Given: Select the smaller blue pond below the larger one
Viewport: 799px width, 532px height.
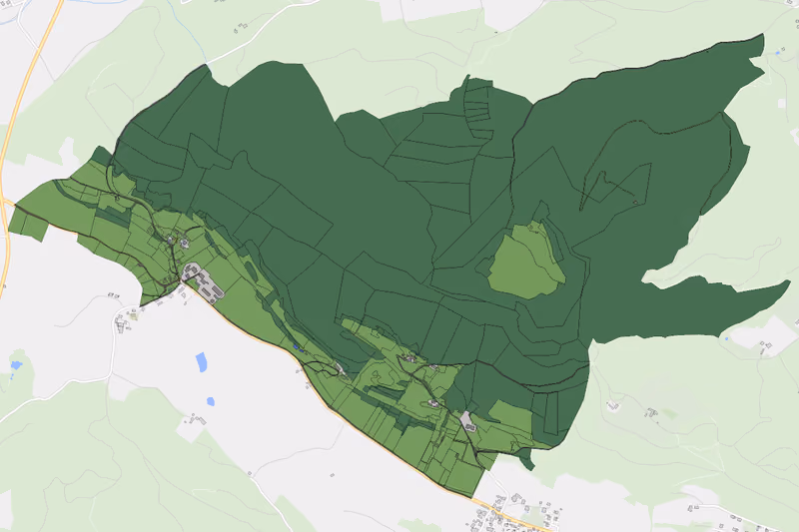Looking at the screenshot, I should [211, 401].
